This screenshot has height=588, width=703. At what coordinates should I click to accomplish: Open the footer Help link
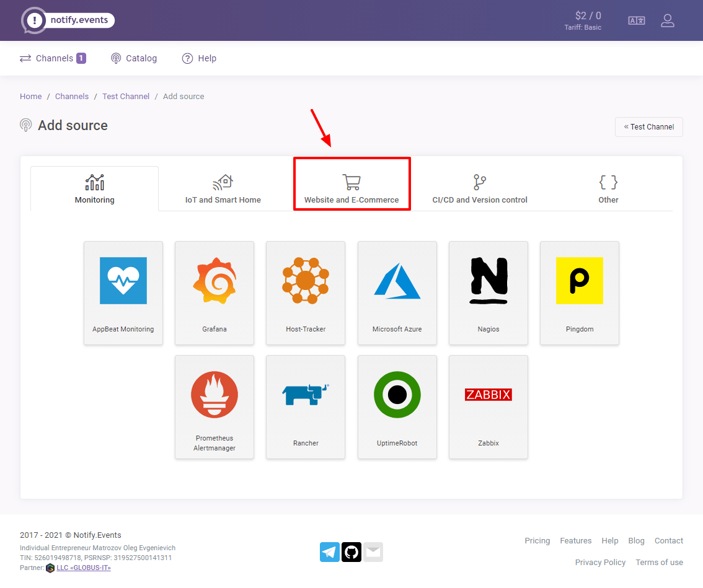(x=610, y=540)
